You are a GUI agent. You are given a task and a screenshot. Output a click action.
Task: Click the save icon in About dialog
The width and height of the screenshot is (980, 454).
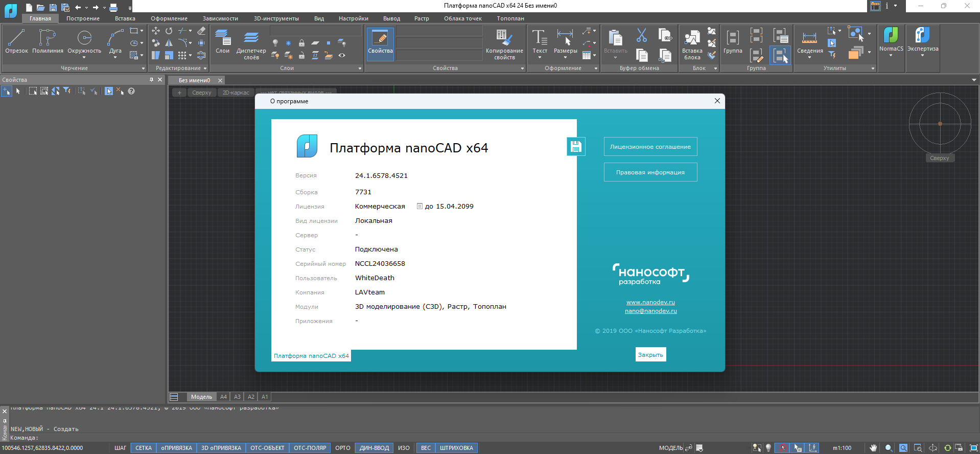(576, 147)
